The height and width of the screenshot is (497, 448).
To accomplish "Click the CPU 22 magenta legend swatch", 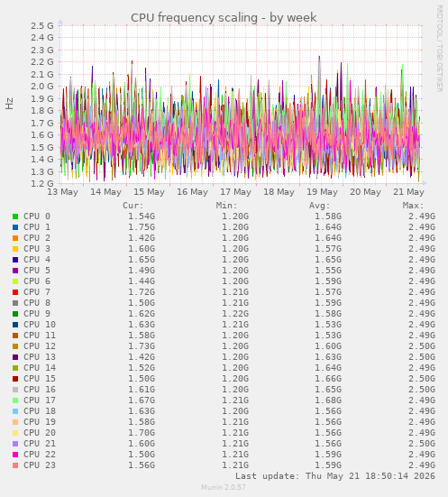I will click(x=15, y=455).
